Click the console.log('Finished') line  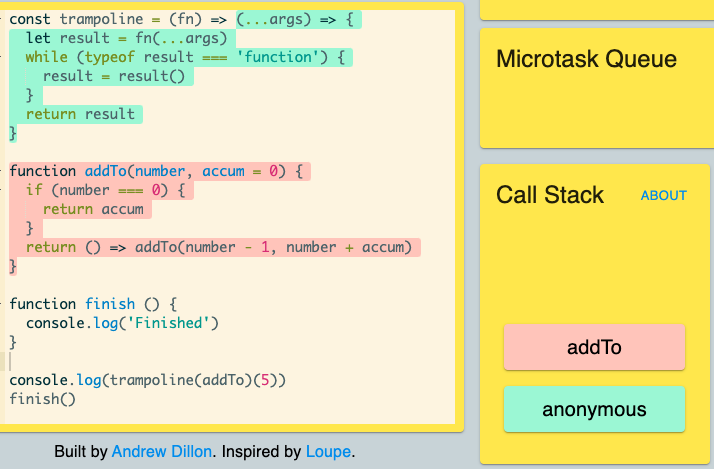coord(122,323)
